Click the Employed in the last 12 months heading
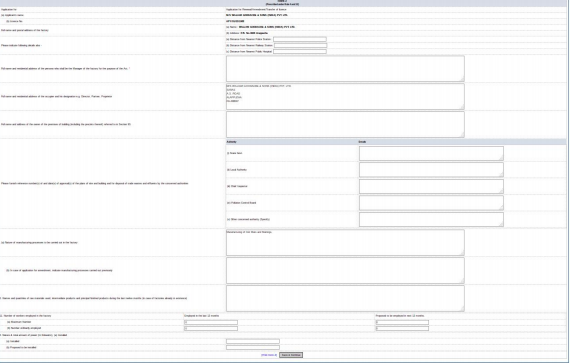 (202, 316)
